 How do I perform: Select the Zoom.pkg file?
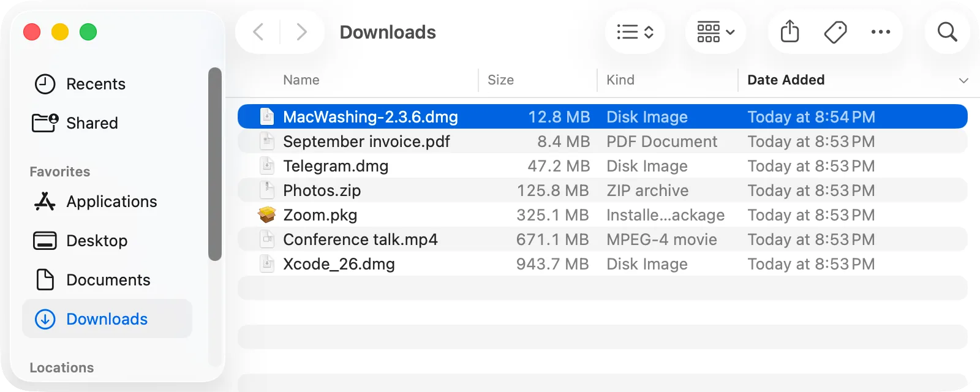click(x=603, y=214)
